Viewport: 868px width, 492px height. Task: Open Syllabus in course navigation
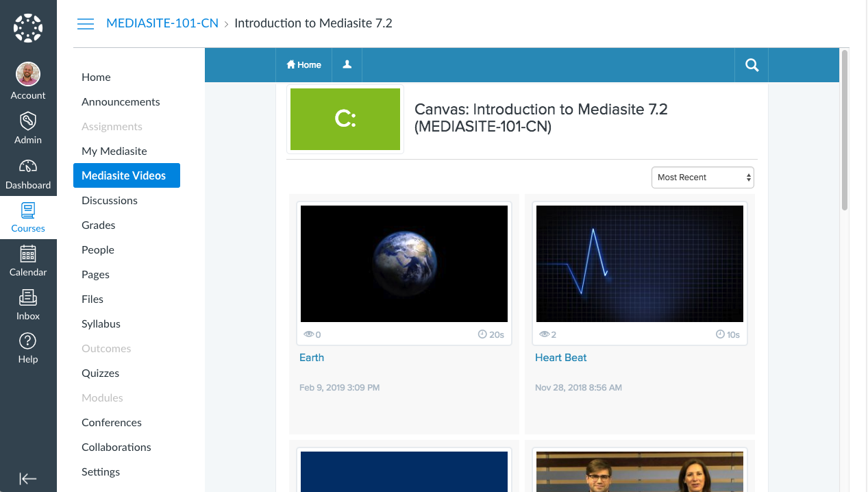click(x=101, y=324)
